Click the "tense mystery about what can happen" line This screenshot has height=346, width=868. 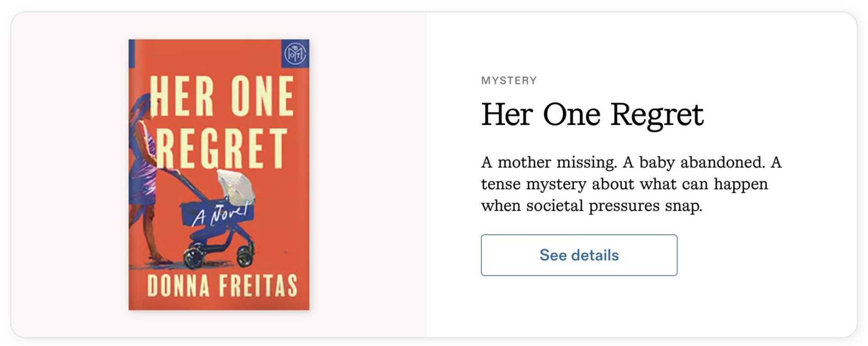(624, 184)
